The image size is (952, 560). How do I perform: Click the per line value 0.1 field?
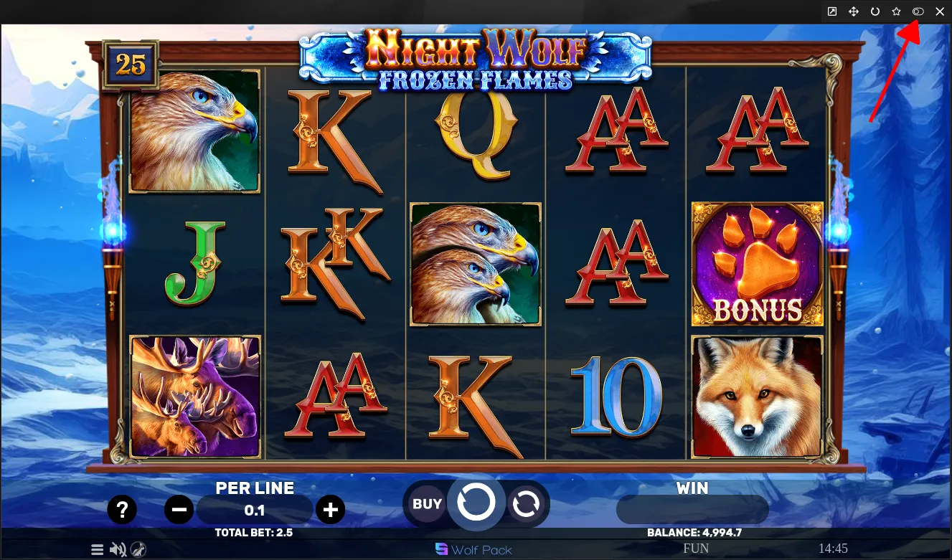[255, 511]
